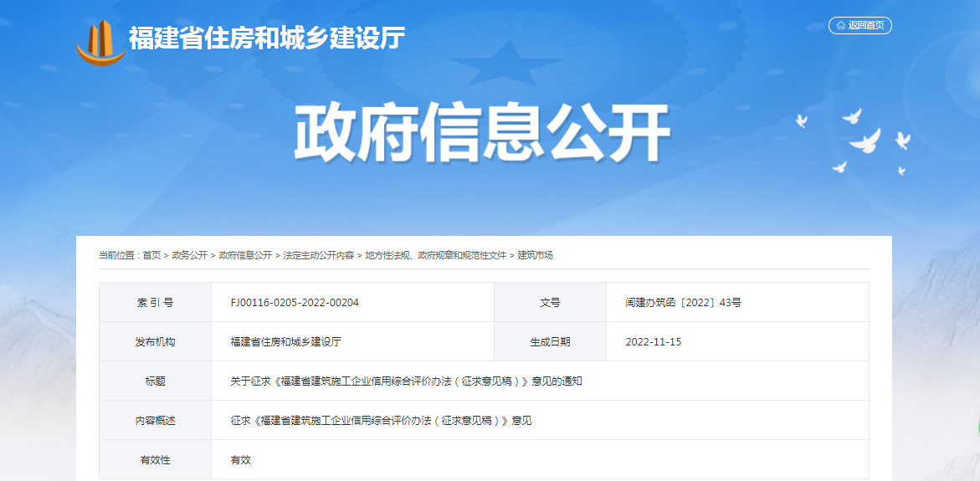Click the department building logo icon
Screen dimensions: 980x481
(x=100, y=41)
